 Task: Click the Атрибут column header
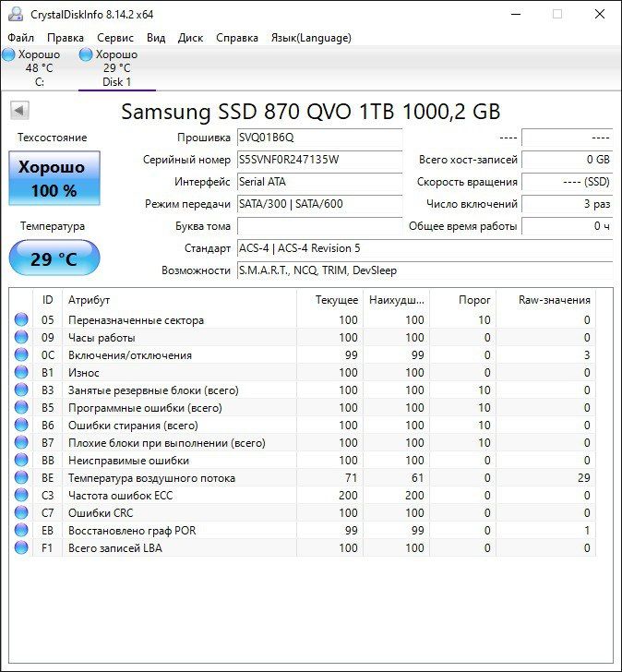[x=179, y=300]
